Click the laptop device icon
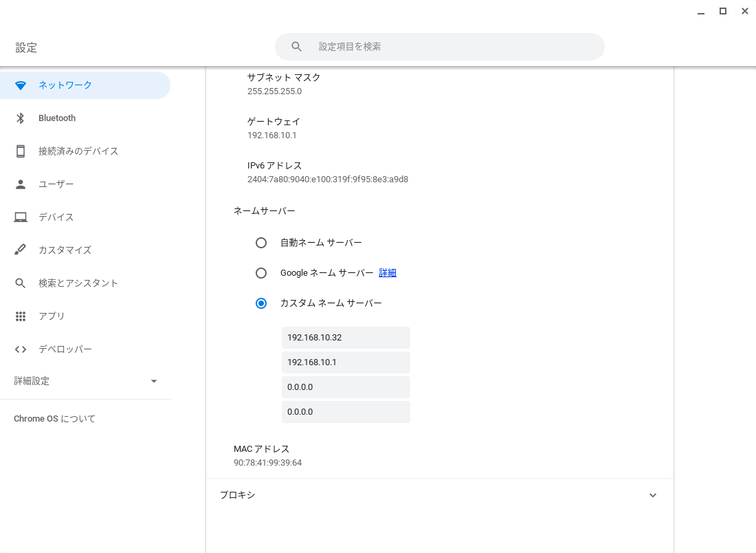Viewport: 756px width, 553px height. point(21,217)
